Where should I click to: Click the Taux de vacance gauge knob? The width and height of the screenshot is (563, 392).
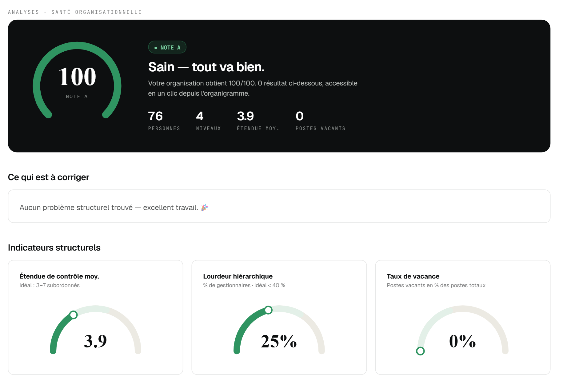(x=420, y=351)
